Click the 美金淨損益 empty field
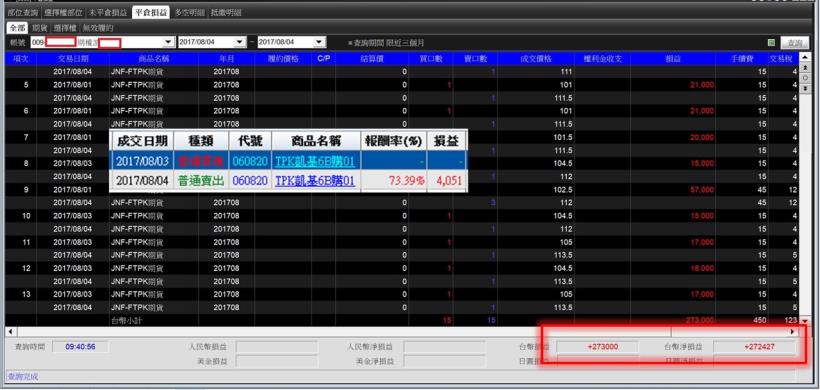The width and height of the screenshot is (820, 390). 444,361
